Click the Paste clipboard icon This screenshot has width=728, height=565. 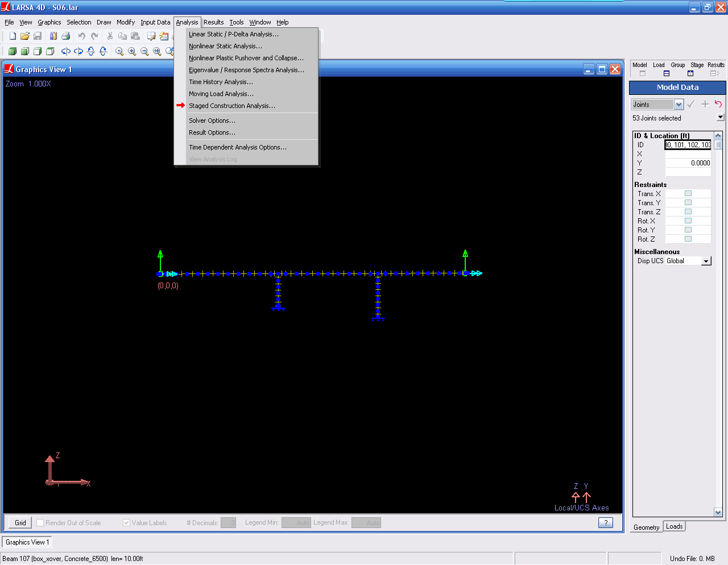(135, 36)
